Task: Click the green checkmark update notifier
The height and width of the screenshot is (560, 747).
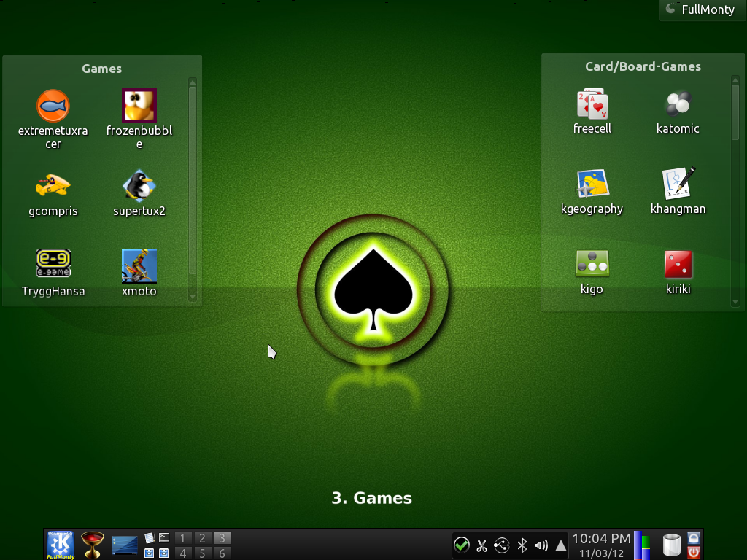Action: coord(461,545)
